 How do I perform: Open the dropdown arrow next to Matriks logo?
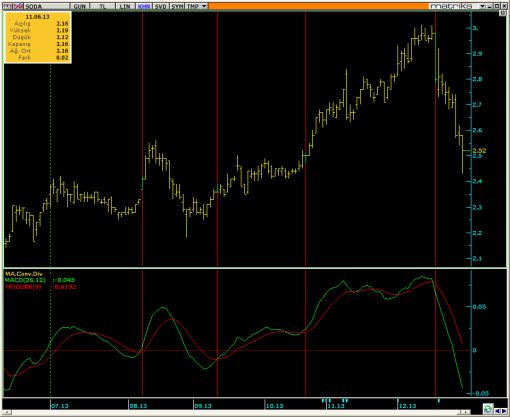(x=482, y=6)
